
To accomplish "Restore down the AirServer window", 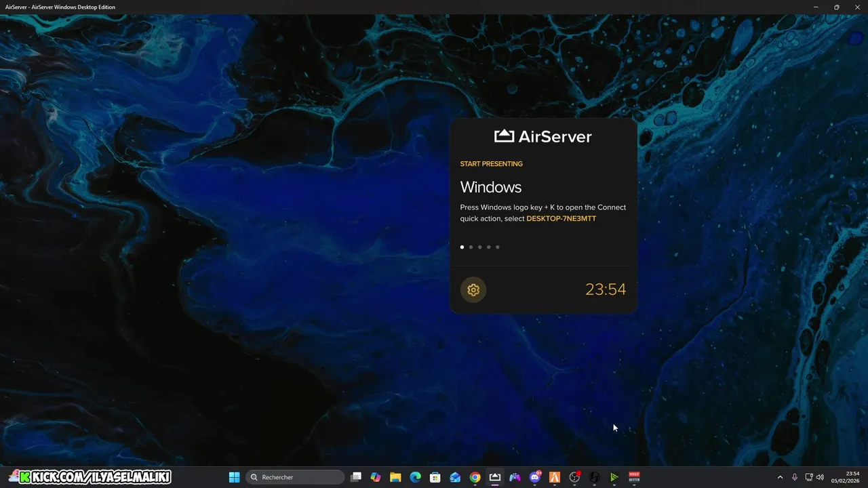I will click(x=837, y=7).
